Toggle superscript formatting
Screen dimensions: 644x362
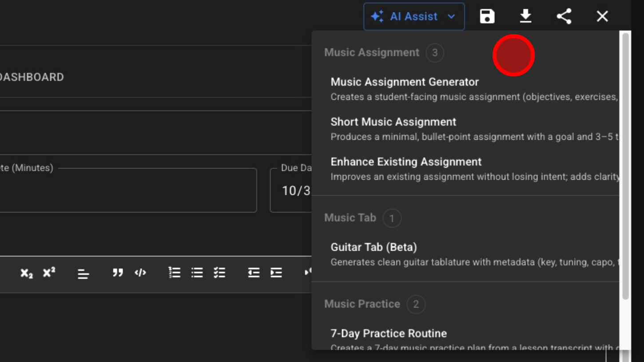click(x=49, y=272)
